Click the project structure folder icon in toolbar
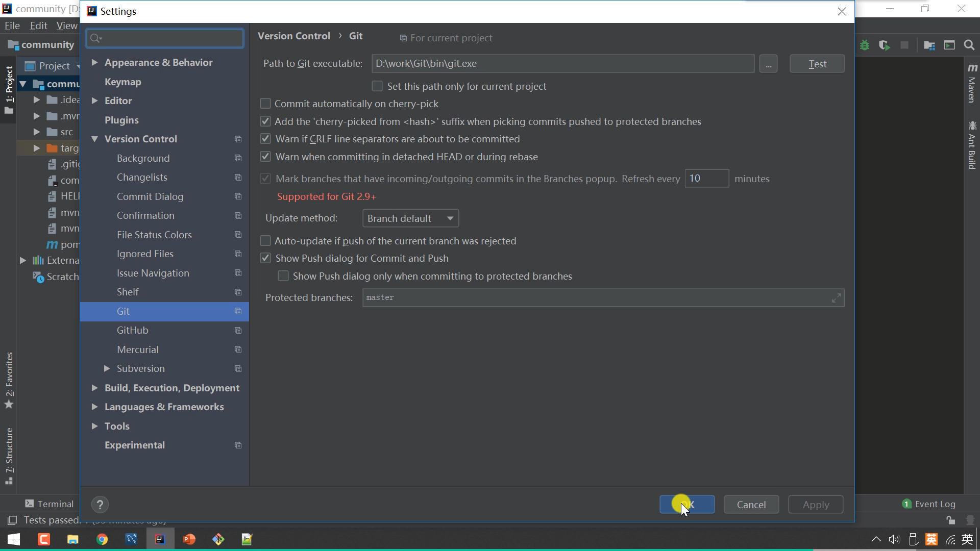The width and height of the screenshot is (980, 551). pyautogui.click(x=929, y=45)
